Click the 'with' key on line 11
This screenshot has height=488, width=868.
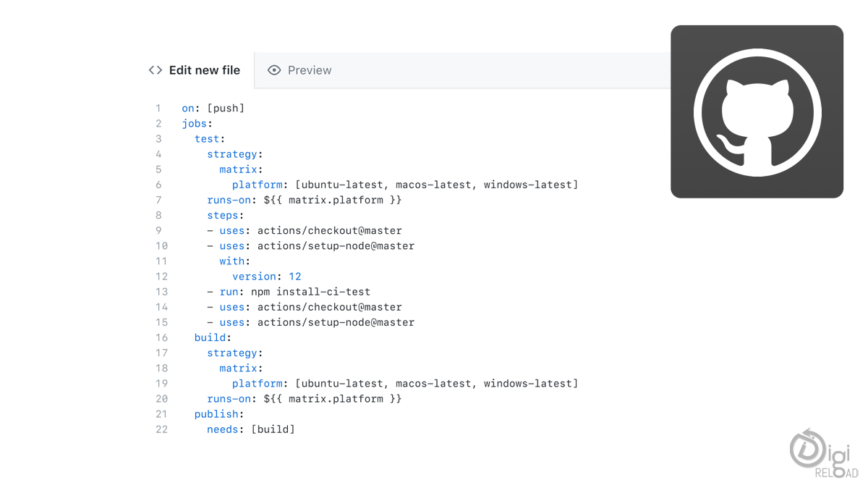click(232, 261)
